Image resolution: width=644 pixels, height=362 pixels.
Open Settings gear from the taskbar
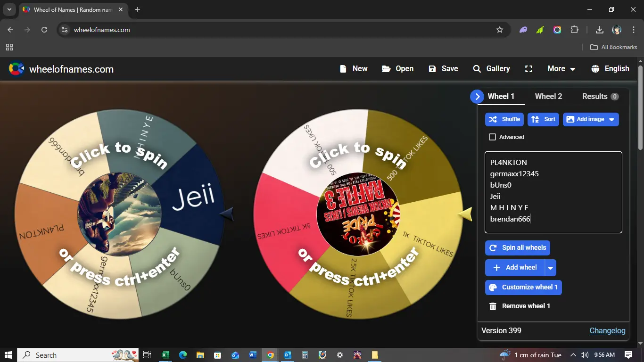[x=340, y=355]
